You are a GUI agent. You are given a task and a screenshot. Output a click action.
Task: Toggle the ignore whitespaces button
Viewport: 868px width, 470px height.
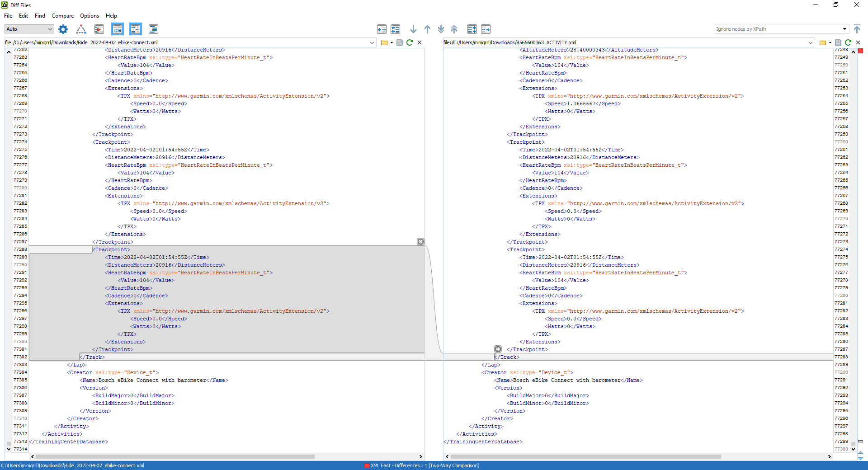coord(135,29)
